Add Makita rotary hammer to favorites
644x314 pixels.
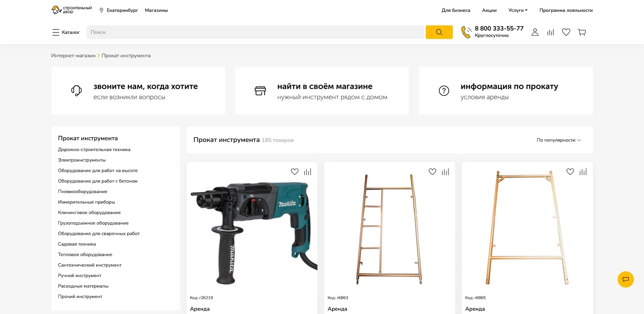coord(295,172)
